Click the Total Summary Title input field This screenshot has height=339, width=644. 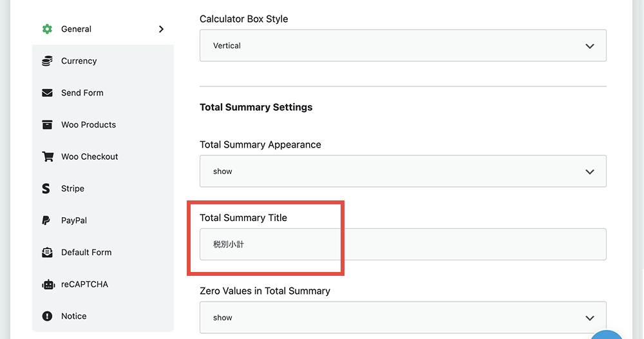403,244
